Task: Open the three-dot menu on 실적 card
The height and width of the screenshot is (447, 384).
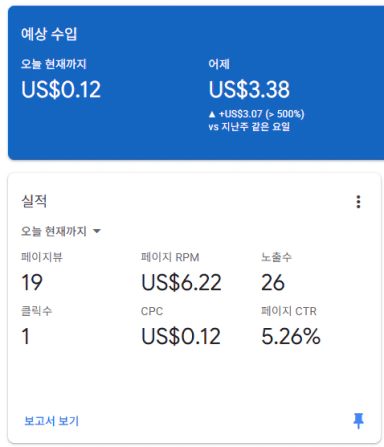Action: [x=358, y=202]
